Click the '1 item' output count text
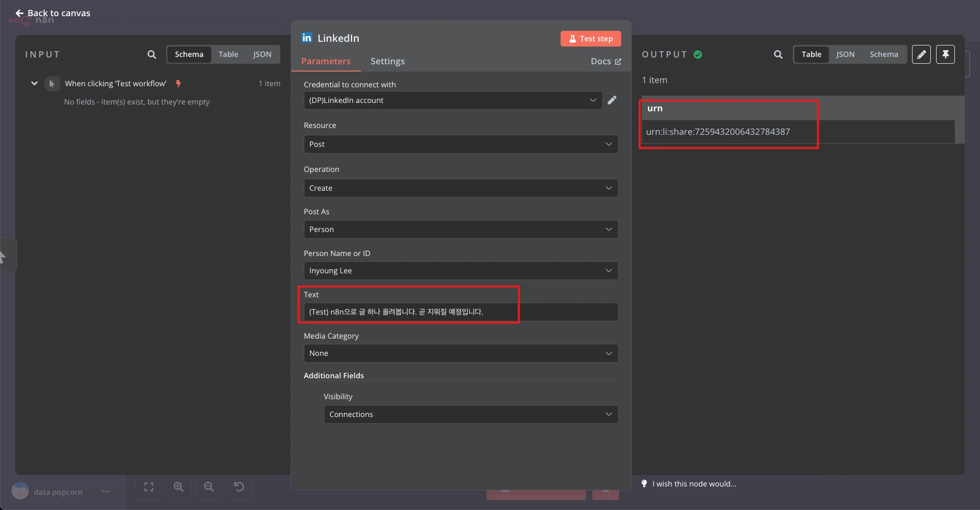The width and height of the screenshot is (980, 510). pyautogui.click(x=655, y=80)
